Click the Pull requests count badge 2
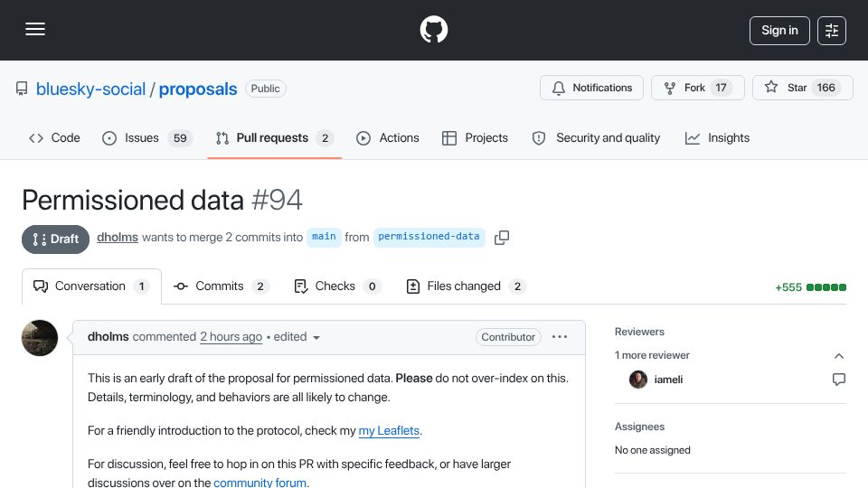Viewport: 868px width, 488px height. point(325,138)
